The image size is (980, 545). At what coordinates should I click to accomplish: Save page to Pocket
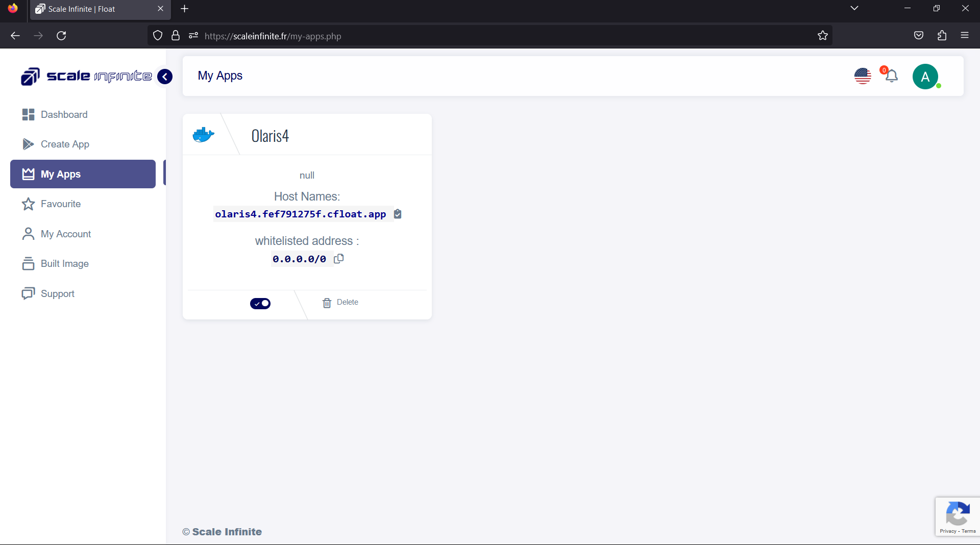pyautogui.click(x=919, y=36)
